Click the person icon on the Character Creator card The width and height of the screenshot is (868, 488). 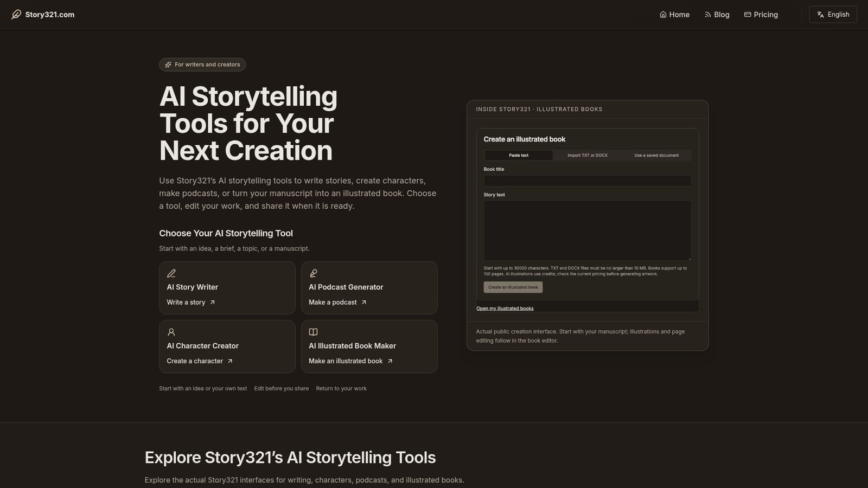tap(171, 332)
